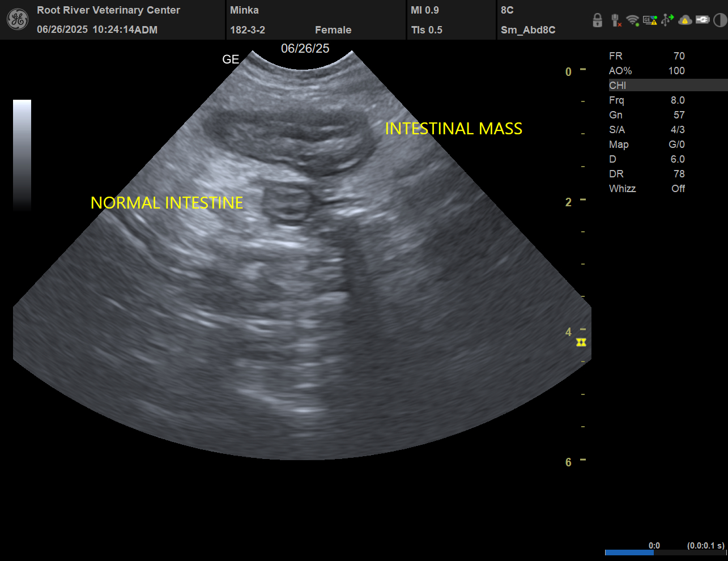This screenshot has width=728, height=561.
Task: Click the depth scale 0 marker
Action: 568,72
